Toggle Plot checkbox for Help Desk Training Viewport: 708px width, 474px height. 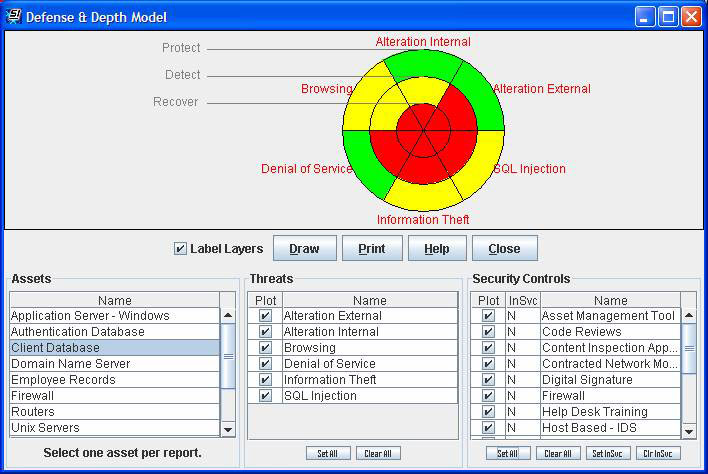[x=488, y=412]
